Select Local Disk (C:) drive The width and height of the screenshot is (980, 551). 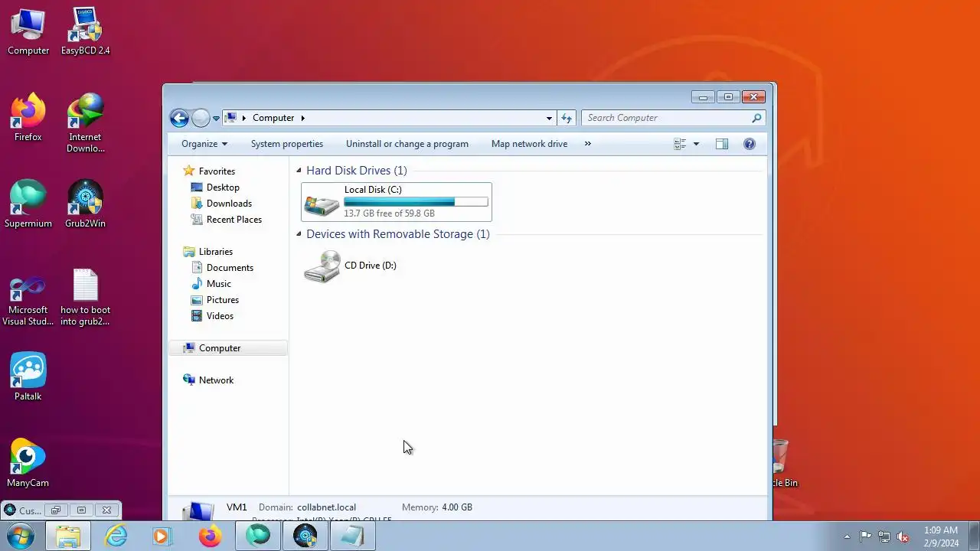(x=397, y=202)
